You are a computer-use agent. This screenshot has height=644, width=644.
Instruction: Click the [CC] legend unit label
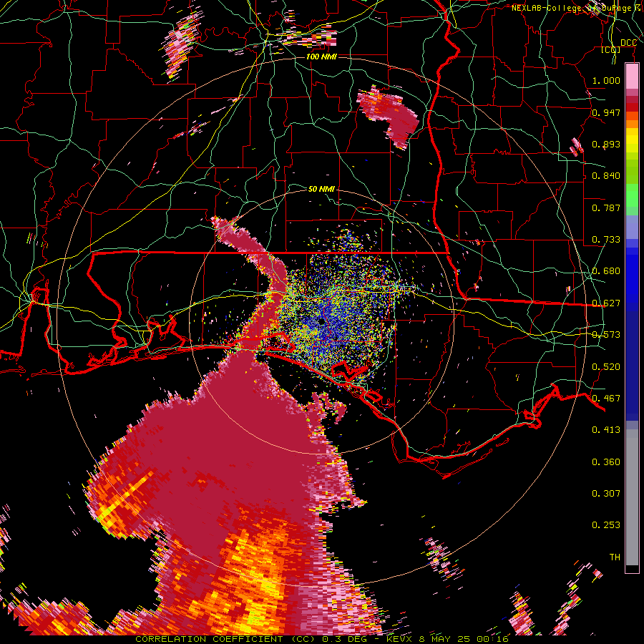click(x=611, y=49)
